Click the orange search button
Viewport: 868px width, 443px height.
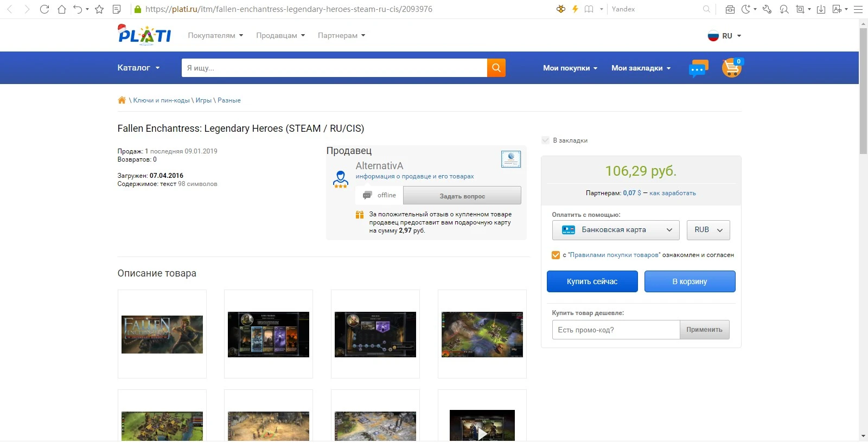click(x=496, y=68)
